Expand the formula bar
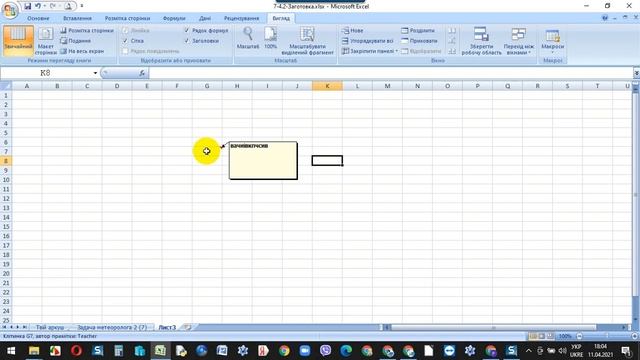Screen dimensions: 640x360 tap(636, 73)
